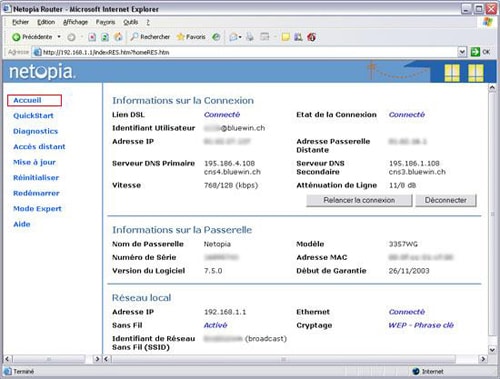Image resolution: width=500 pixels, height=379 pixels.
Task: Click the yellow note toolbar icon
Action: point(285,37)
